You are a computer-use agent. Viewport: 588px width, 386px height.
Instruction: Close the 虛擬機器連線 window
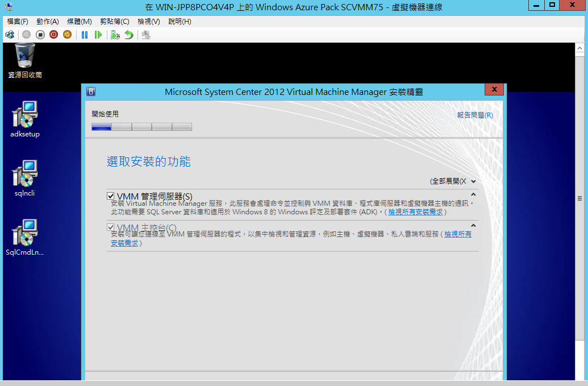[572, 5]
